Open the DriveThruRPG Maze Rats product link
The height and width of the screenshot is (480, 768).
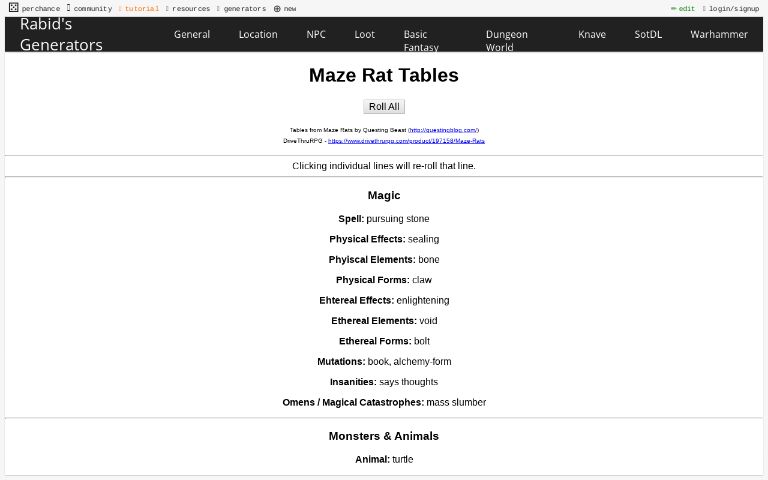[406, 141]
